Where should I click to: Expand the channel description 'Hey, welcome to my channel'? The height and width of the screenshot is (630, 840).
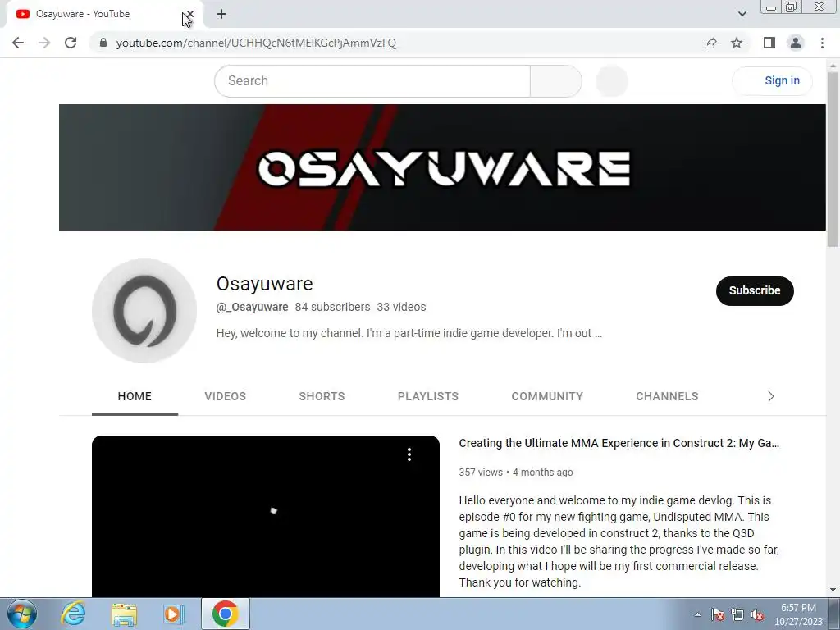(x=409, y=333)
